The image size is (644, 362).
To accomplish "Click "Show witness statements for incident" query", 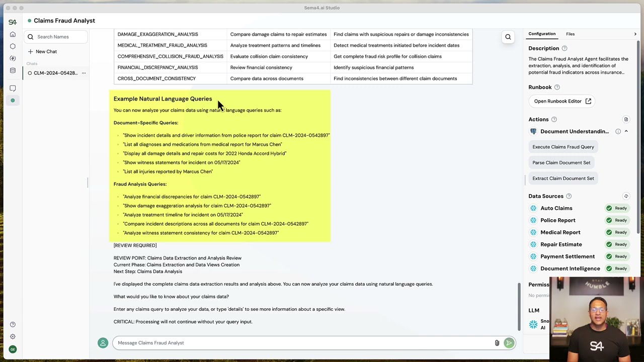I will (x=182, y=162).
